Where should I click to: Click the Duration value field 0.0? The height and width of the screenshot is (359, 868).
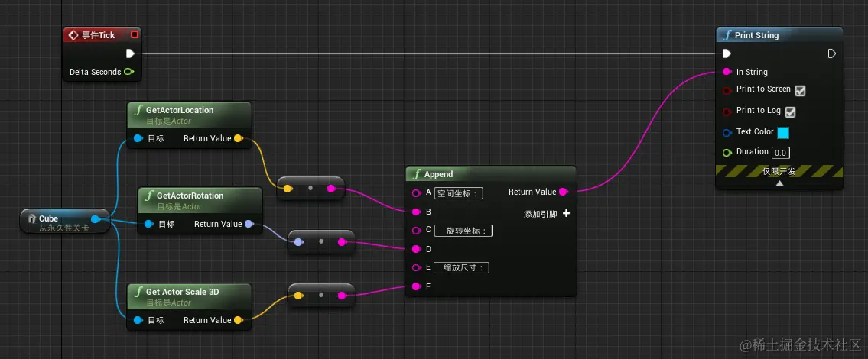(x=781, y=153)
